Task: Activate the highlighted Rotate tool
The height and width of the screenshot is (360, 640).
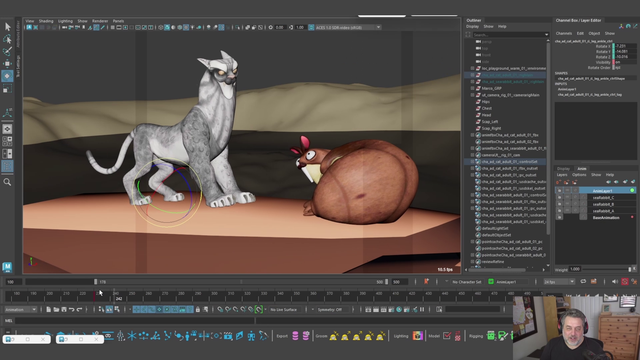Action: 7,76
